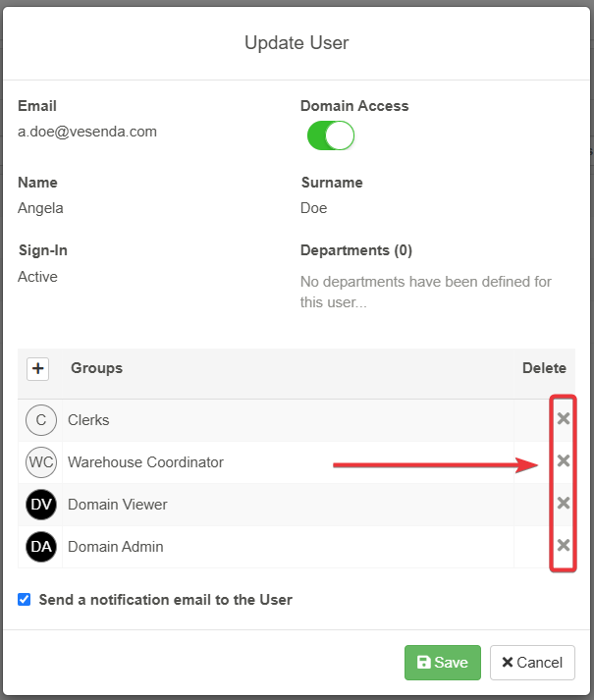Click the a.doe@vesenda.com email text
Viewport: 594px width, 700px height.
pyautogui.click(x=87, y=132)
